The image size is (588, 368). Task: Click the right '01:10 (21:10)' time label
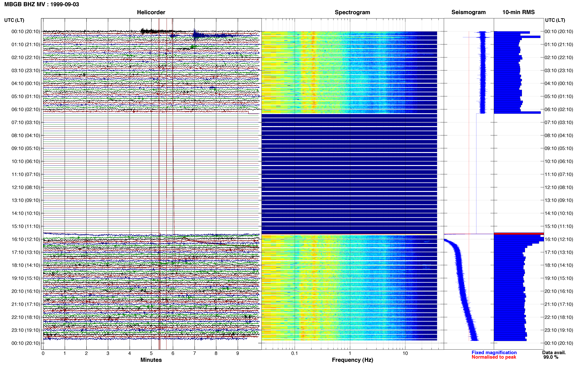click(x=559, y=45)
